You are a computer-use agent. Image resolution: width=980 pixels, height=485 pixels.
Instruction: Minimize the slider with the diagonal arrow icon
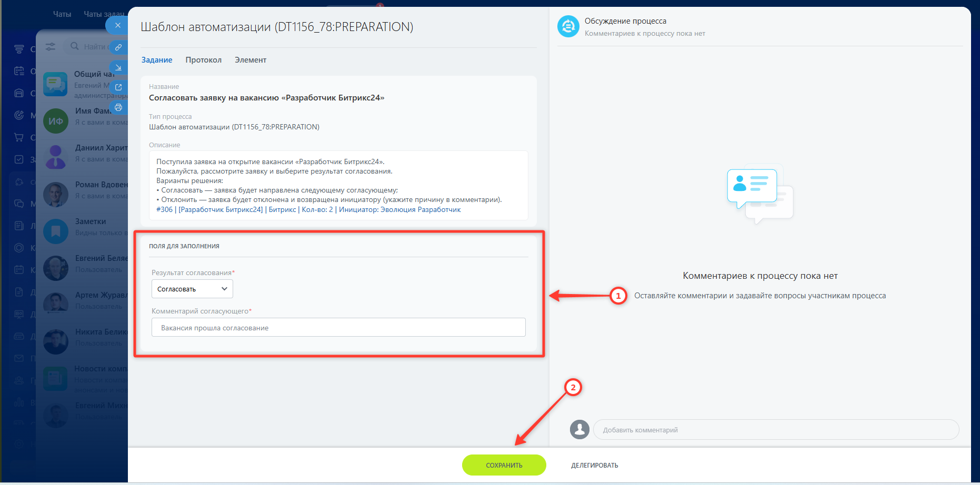(118, 67)
